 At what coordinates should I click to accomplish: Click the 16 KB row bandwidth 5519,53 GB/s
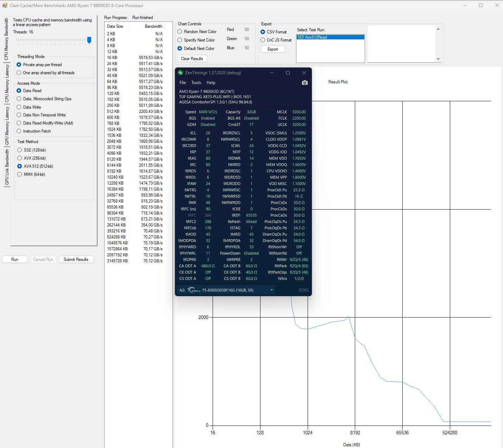point(151,58)
